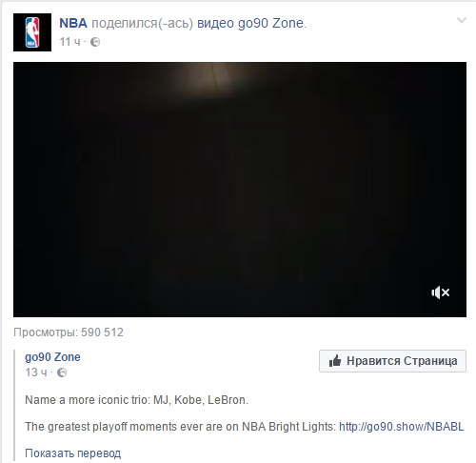Open the NBA page name link
Image resolution: width=476 pixels, height=463 pixels.
(x=73, y=23)
